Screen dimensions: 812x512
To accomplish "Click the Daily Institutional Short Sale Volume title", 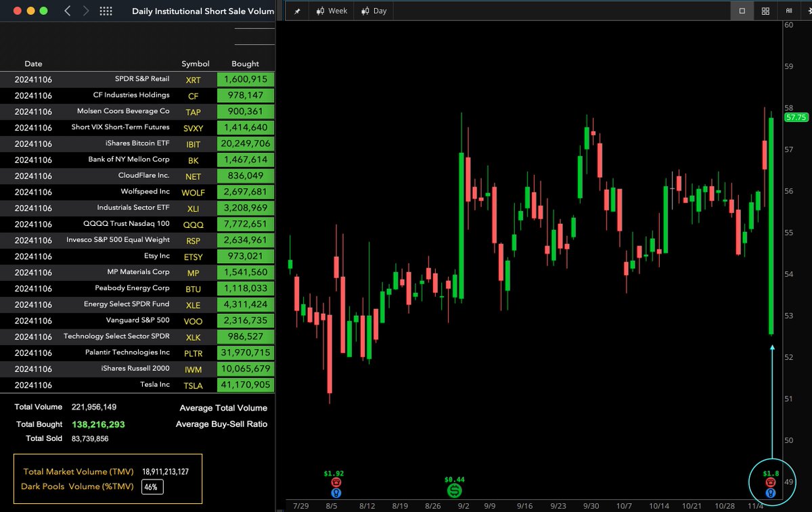I will point(203,11).
